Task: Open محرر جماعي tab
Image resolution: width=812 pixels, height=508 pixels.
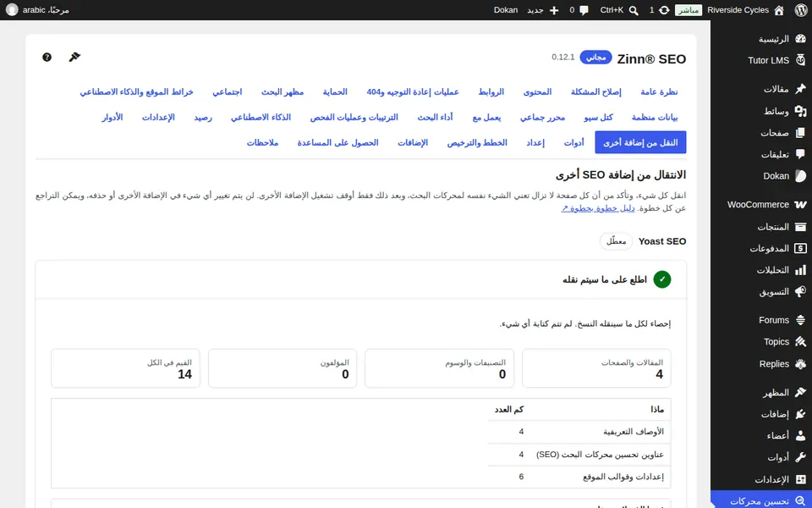Action: click(543, 118)
